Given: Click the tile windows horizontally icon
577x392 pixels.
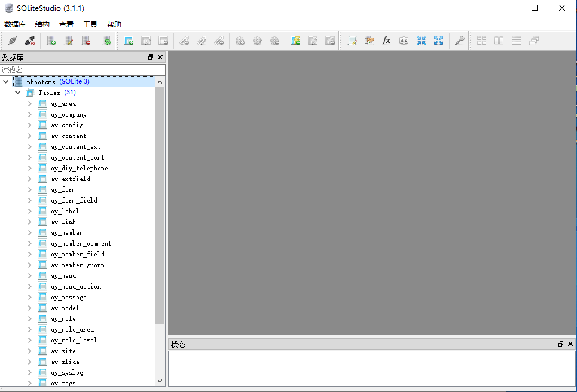Looking at the screenshot, I should tap(499, 41).
